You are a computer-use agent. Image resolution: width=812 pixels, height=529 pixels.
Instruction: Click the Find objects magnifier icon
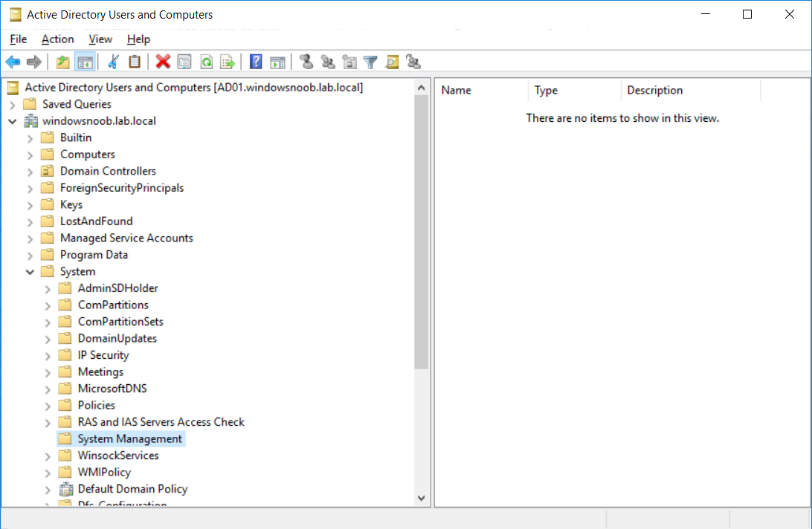point(392,62)
